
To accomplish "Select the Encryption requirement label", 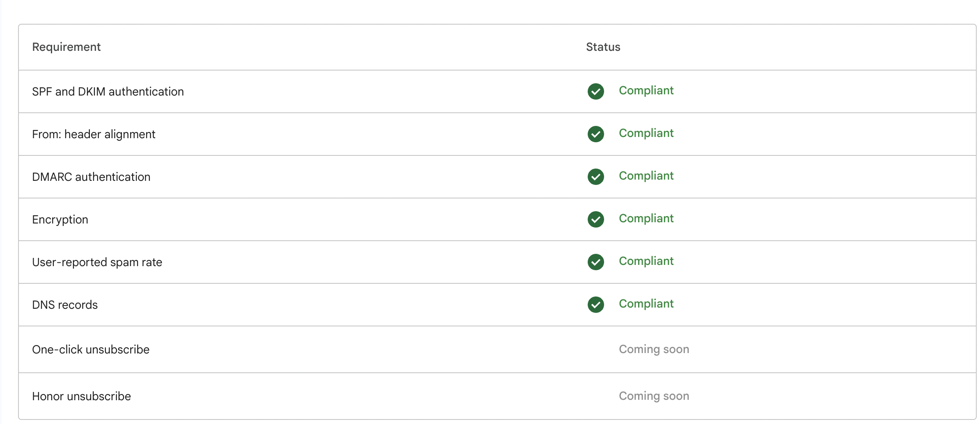I will [x=60, y=219].
